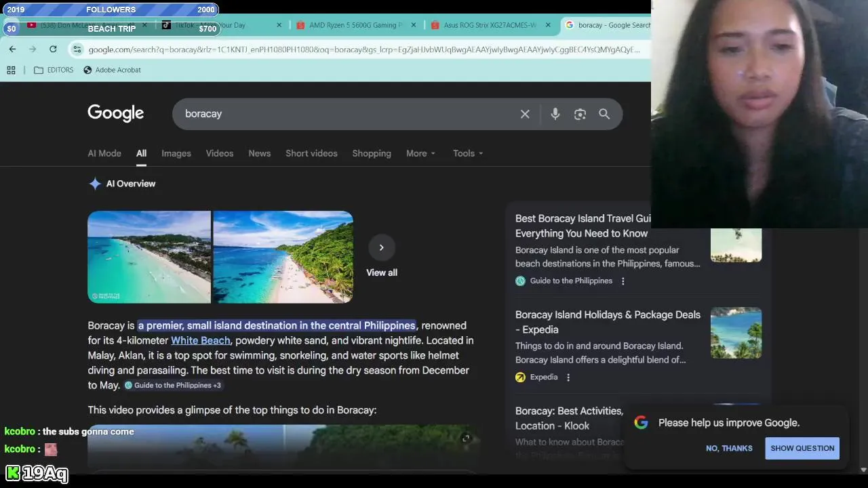Click the browser forward arrow
This screenshot has height=488, width=868.
(33, 49)
